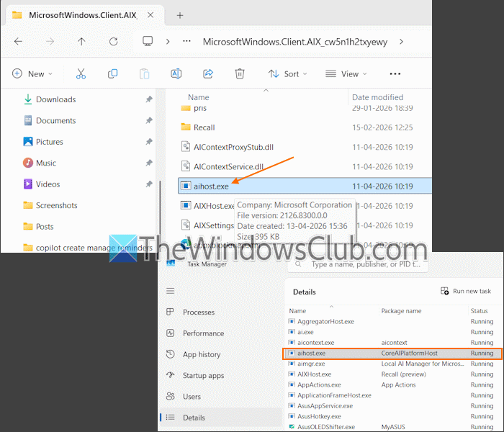Screen dimensions: 504x432
Task: Open the address bar ellipsis for hidden path
Action: pyautogui.click(x=186, y=41)
